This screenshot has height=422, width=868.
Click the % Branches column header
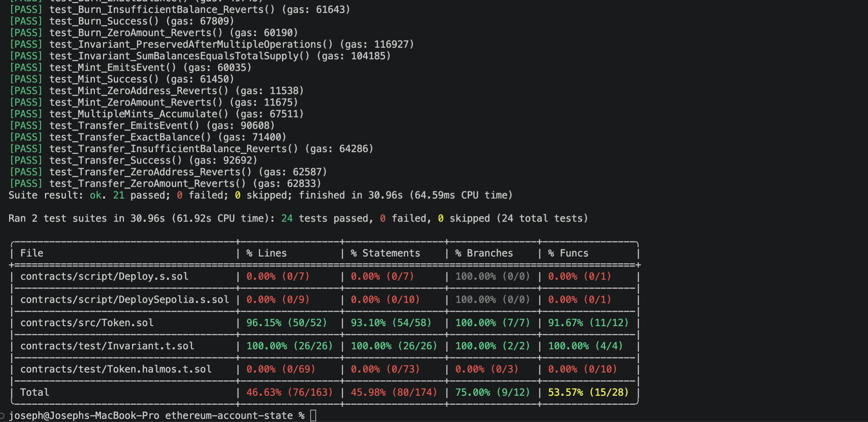click(x=484, y=253)
